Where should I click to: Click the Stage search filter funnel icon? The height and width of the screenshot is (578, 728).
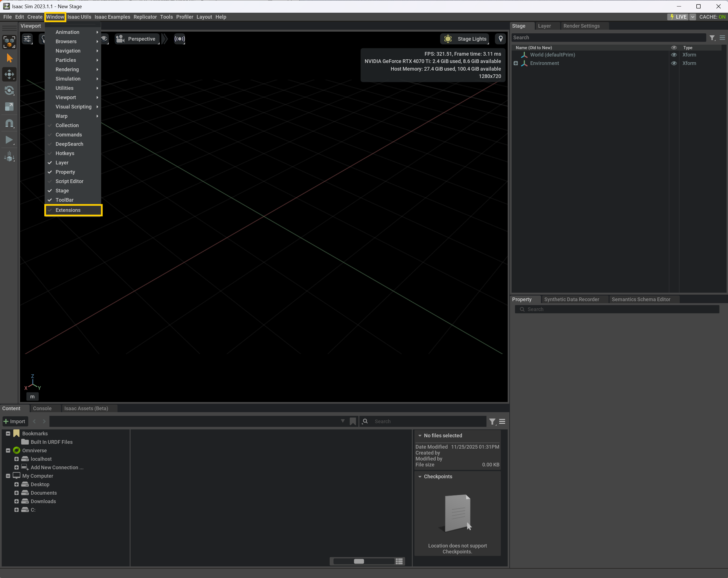pyautogui.click(x=712, y=38)
